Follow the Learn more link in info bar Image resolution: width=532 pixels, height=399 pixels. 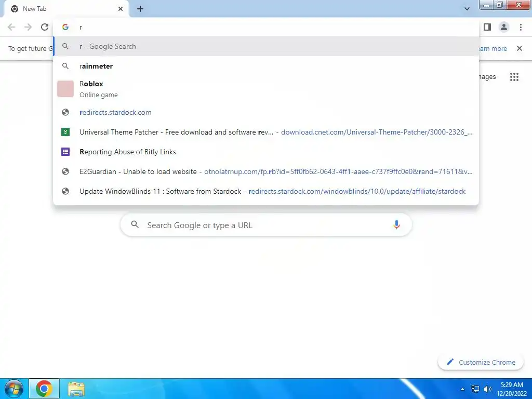click(493, 48)
